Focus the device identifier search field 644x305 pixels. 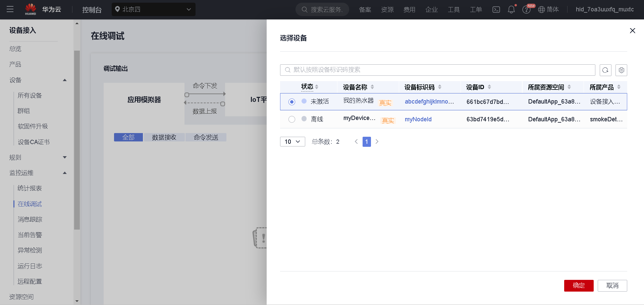(438, 70)
